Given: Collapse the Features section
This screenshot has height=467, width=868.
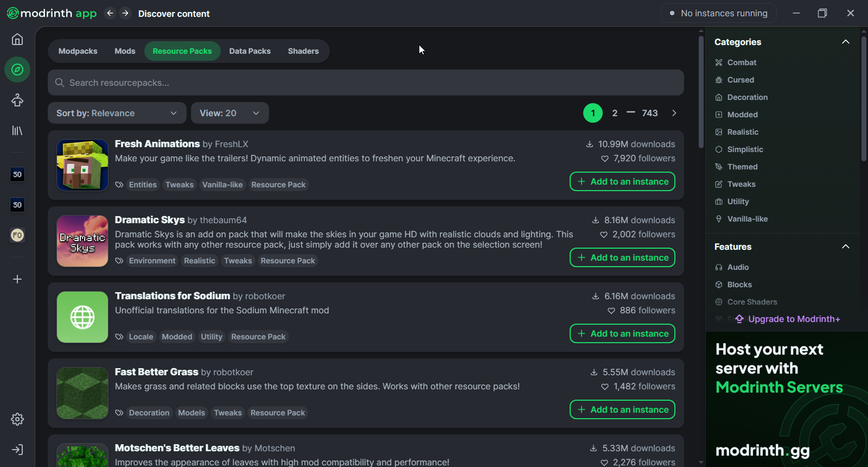Looking at the screenshot, I should click(x=845, y=247).
